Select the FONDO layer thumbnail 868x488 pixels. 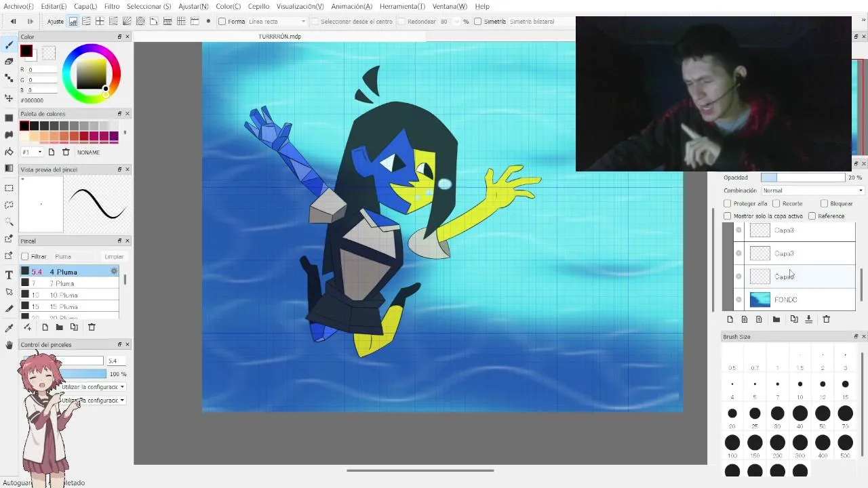[760, 300]
